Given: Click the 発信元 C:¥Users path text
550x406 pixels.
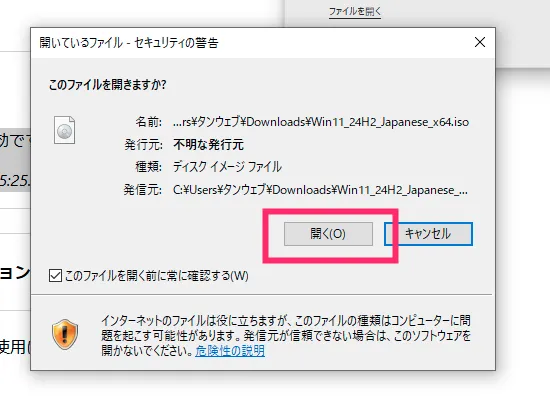Looking at the screenshot, I should tap(320, 190).
